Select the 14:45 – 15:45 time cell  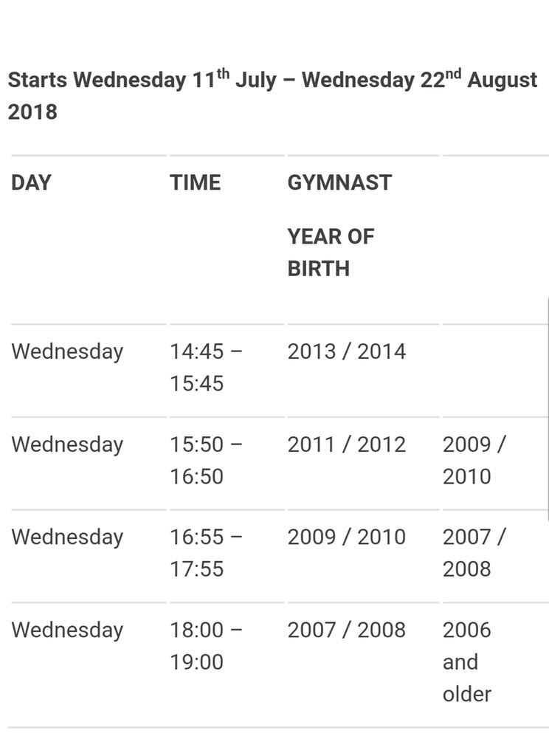click(x=206, y=368)
